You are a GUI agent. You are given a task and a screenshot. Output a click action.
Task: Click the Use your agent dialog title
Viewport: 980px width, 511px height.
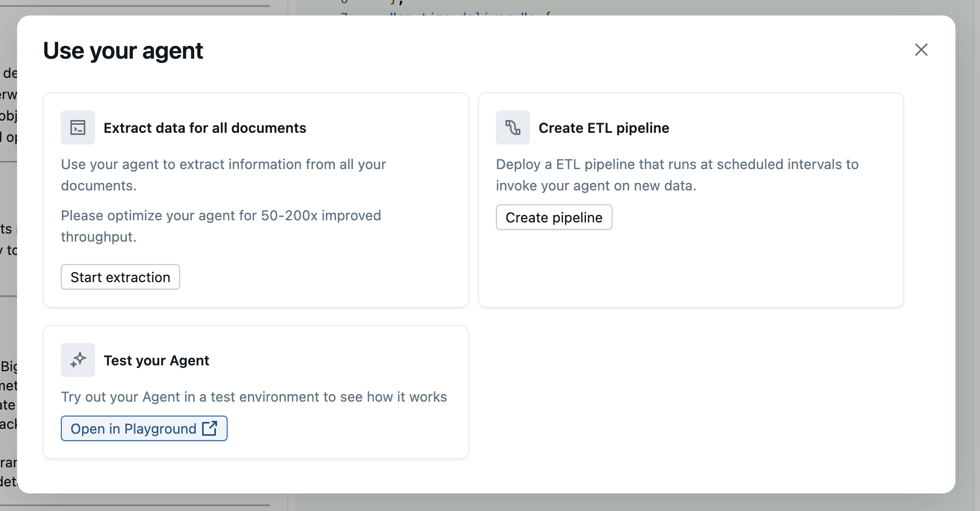coord(123,51)
